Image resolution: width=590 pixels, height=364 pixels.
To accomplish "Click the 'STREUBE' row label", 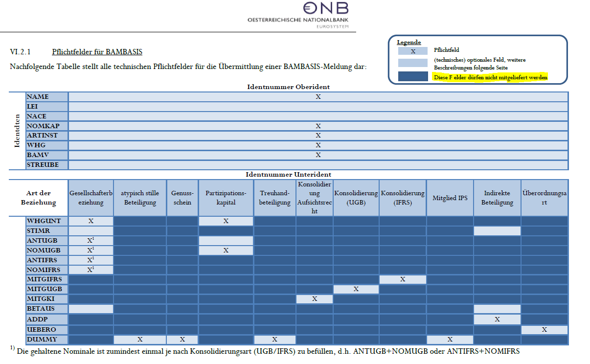I will tap(47, 165).
